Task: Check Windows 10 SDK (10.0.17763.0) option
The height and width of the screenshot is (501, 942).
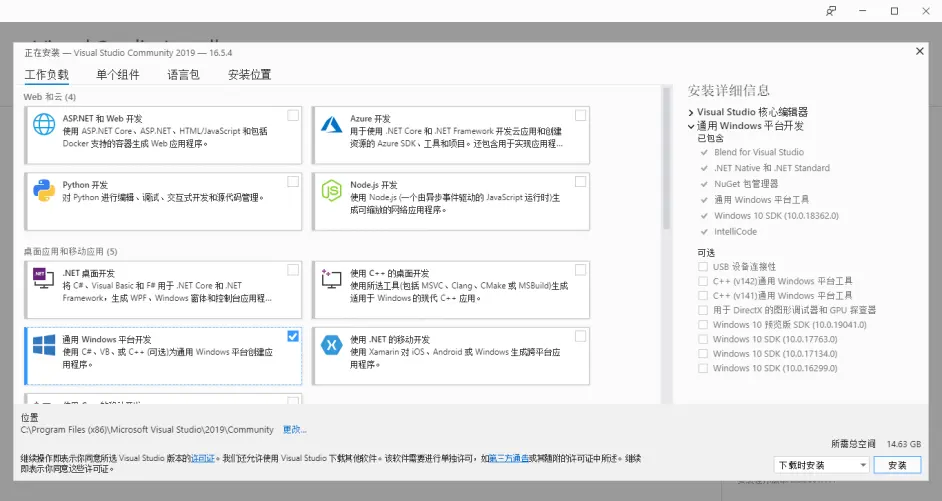Action: (703, 339)
